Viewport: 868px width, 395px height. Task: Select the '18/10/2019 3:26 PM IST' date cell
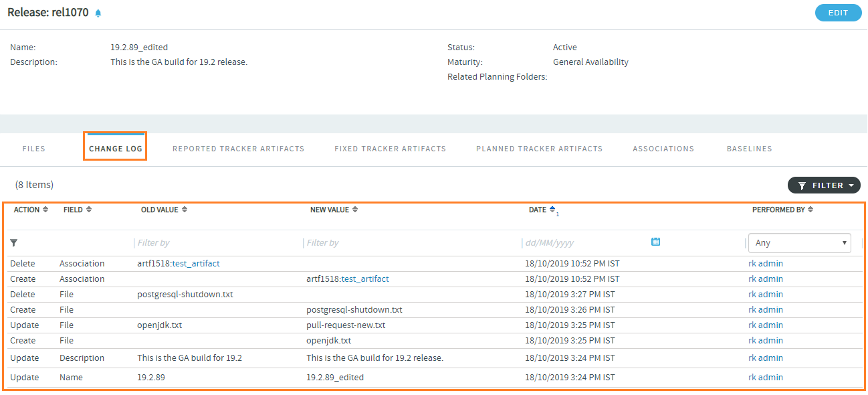pos(570,309)
